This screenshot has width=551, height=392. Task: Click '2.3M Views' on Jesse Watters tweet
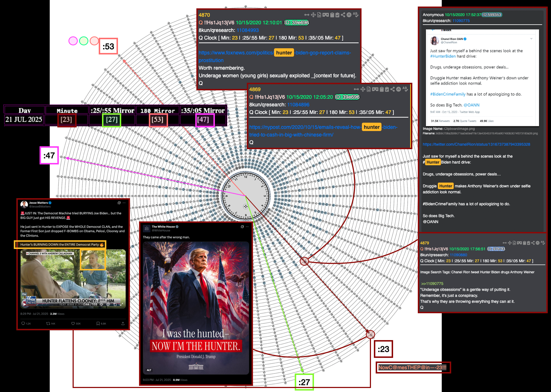click(57, 314)
